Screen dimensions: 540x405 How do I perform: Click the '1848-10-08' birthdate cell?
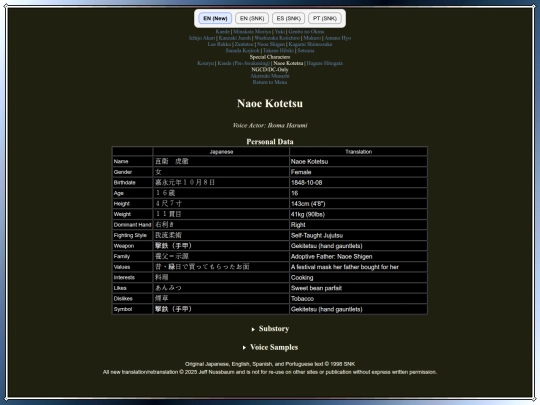(x=359, y=183)
